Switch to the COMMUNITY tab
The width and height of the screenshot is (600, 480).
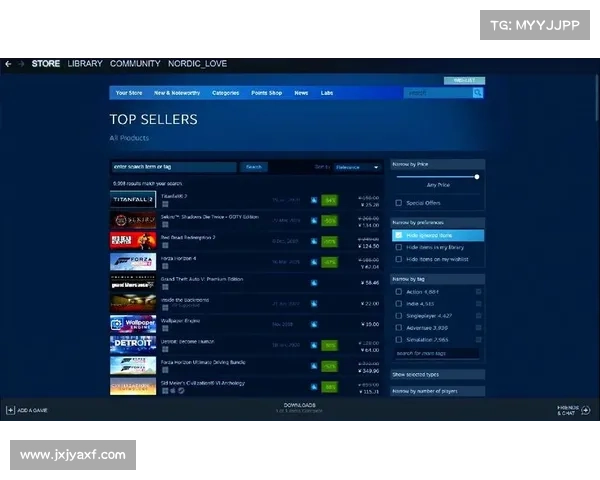pyautogui.click(x=135, y=64)
